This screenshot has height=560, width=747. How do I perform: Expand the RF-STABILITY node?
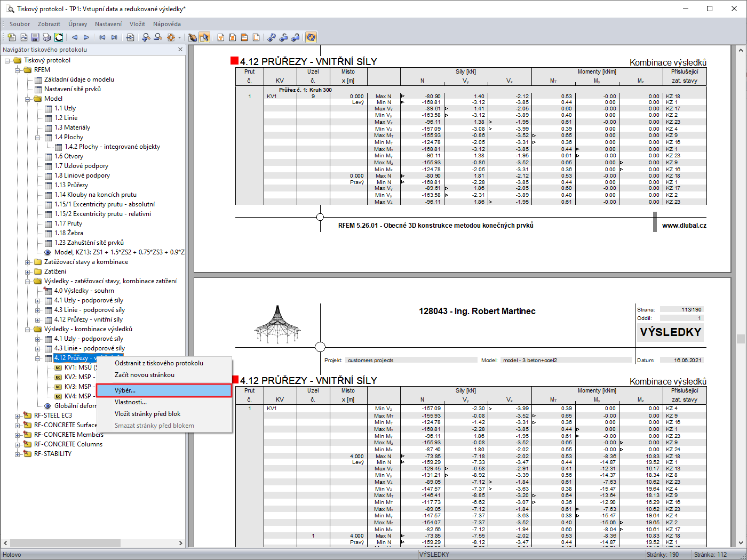pyautogui.click(x=18, y=454)
